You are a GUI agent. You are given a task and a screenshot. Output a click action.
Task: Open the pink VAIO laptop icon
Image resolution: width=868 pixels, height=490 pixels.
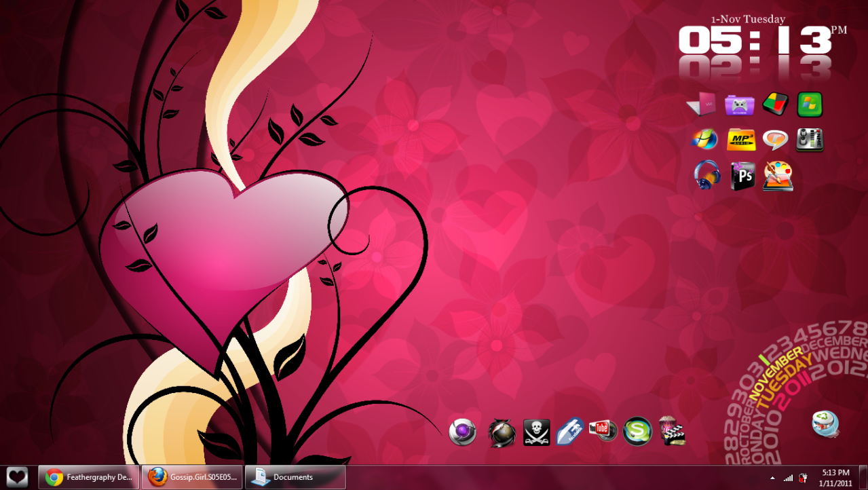coord(702,105)
